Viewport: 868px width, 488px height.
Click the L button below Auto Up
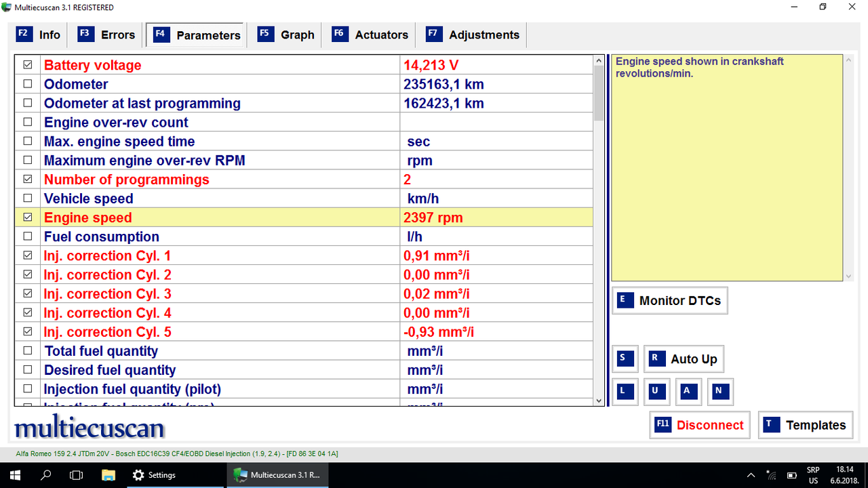(625, 391)
